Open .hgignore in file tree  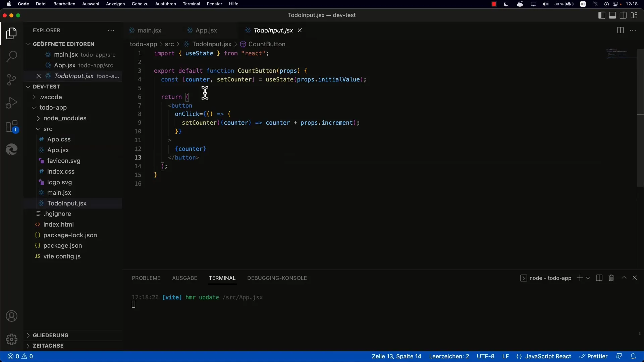[x=57, y=214]
